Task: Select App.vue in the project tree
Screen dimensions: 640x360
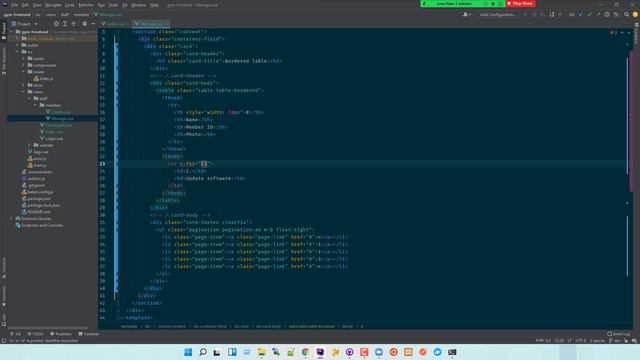Action: click(x=38, y=151)
